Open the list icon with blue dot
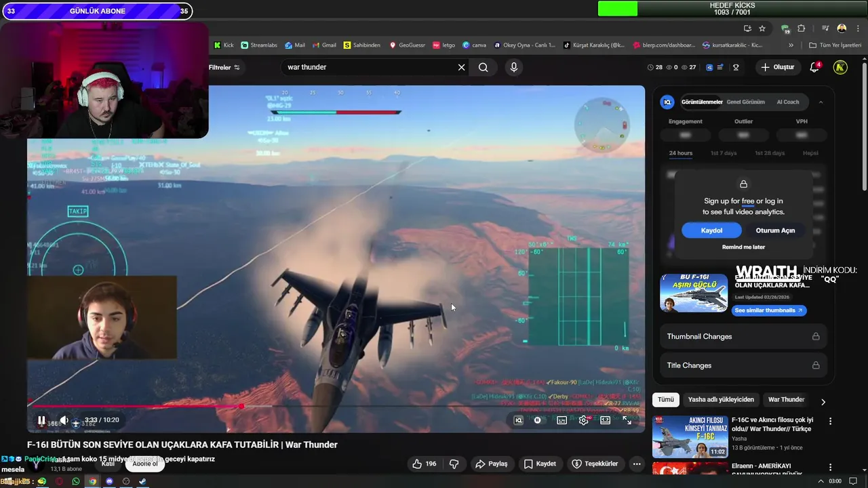Viewport: 868px width, 488px height. tap(720, 67)
